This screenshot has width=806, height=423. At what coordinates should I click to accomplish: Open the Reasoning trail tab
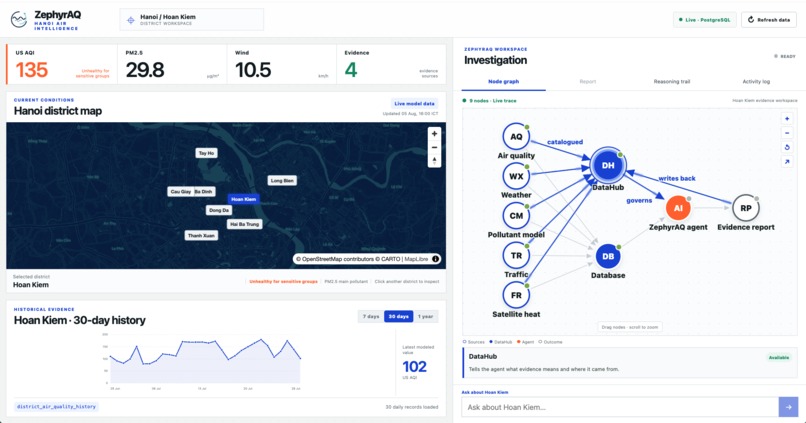tap(671, 82)
